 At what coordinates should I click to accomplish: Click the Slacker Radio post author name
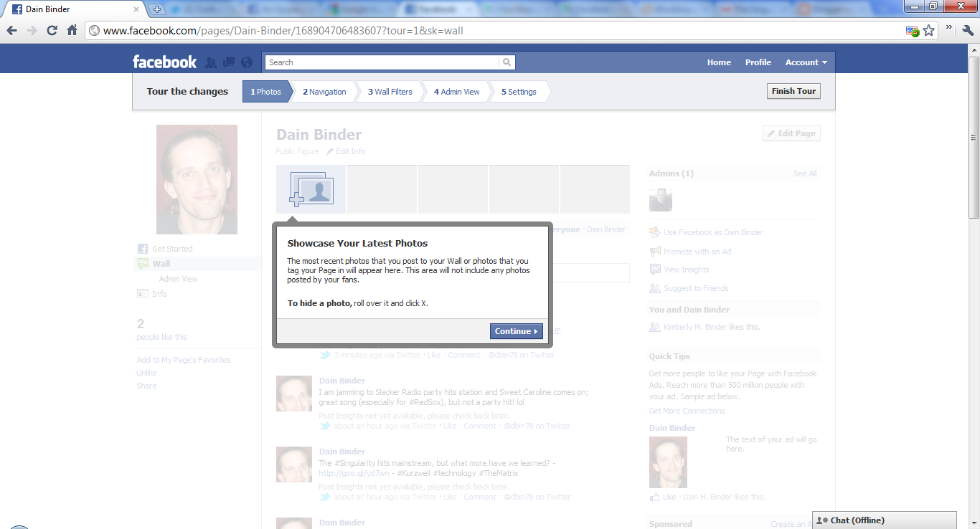342,381
